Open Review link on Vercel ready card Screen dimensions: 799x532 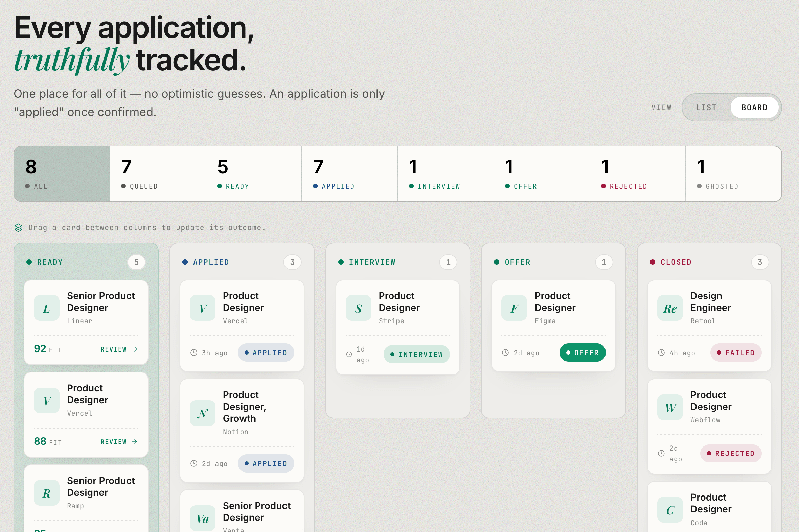pyautogui.click(x=119, y=442)
